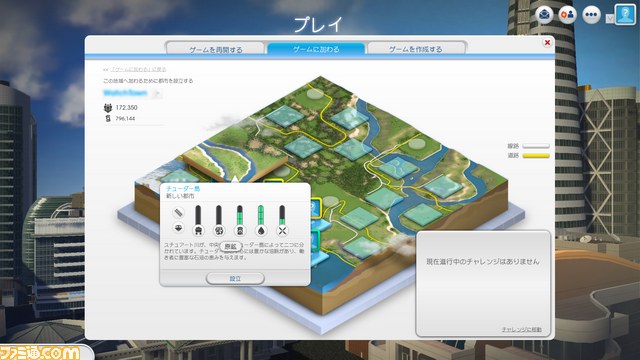Open the friends list icon
Screen dimensions: 640x360
click(567, 15)
